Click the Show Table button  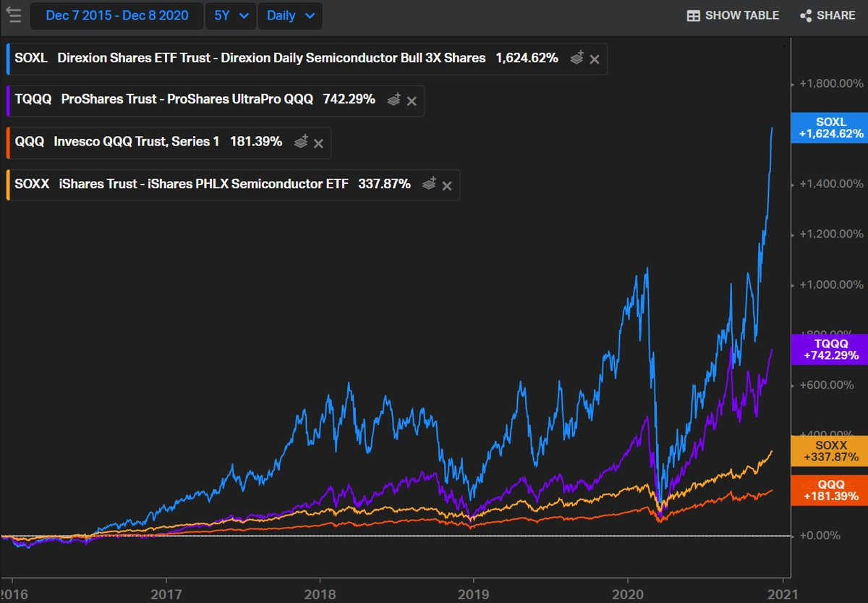point(733,15)
